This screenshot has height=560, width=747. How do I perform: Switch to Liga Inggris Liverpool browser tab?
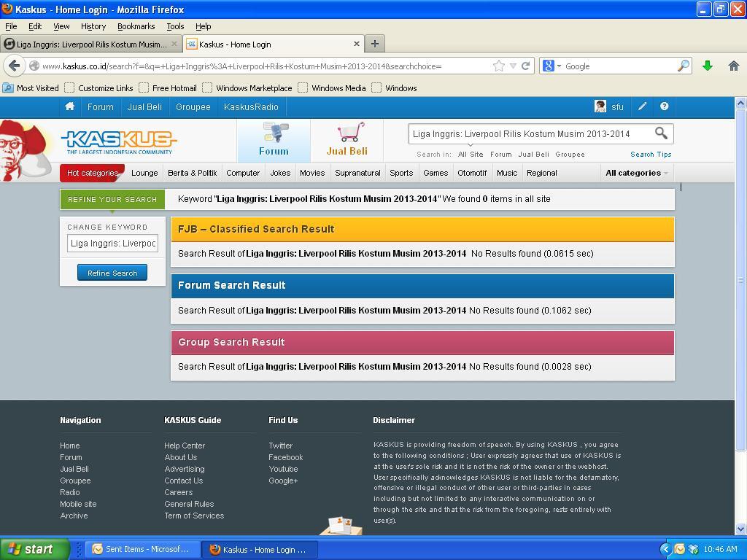[90, 44]
